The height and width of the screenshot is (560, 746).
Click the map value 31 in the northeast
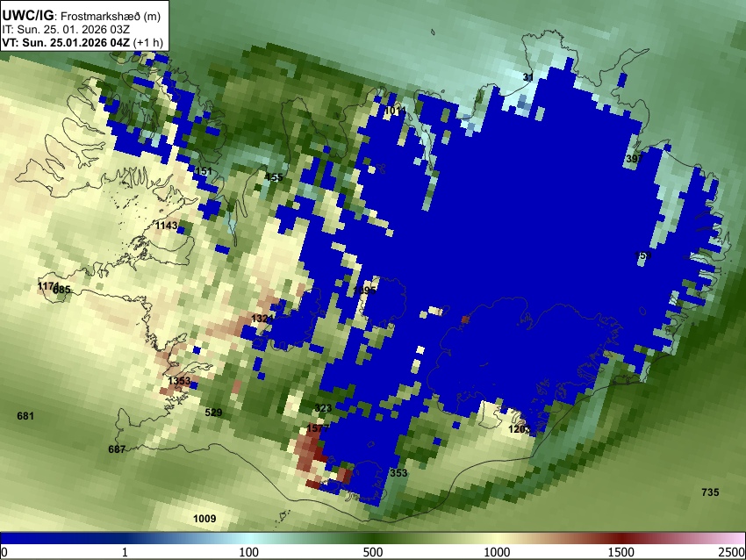point(528,77)
